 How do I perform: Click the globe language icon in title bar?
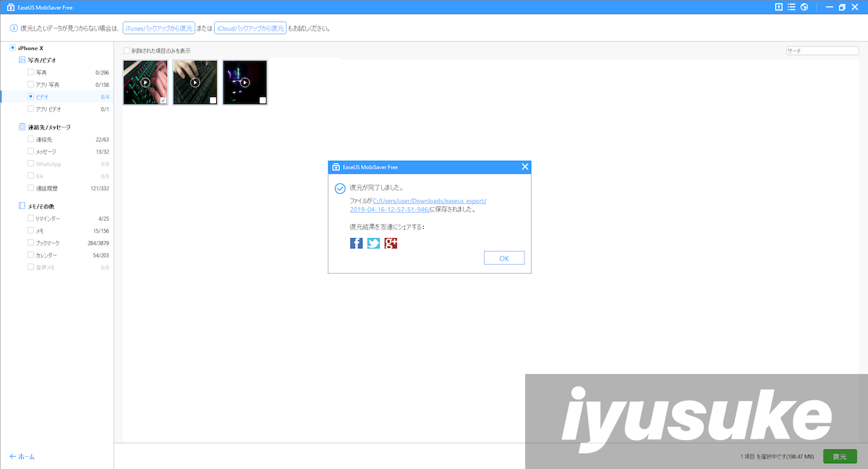[804, 7]
